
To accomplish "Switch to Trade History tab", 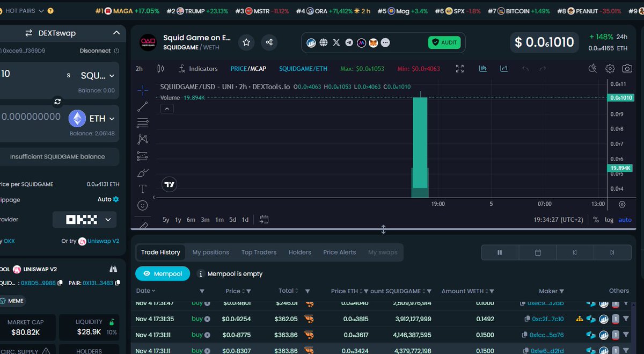I will [160, 252].
